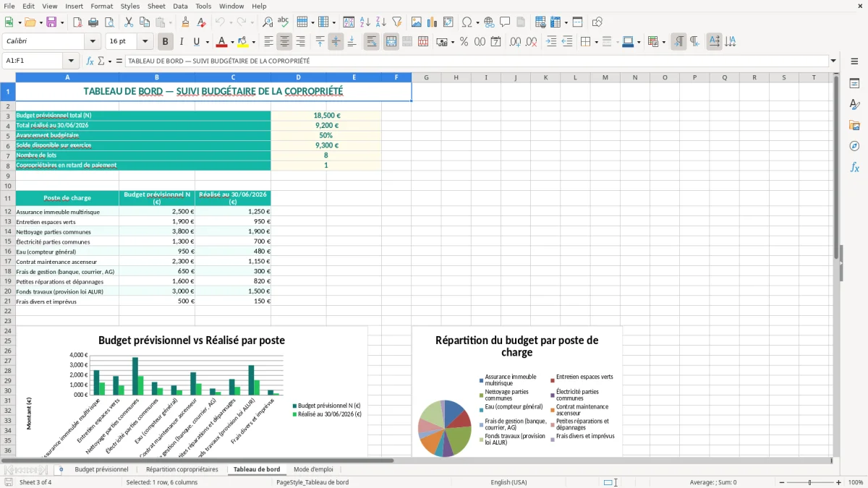
Task: Toggle Bold formatting
Action: point(166,42)
